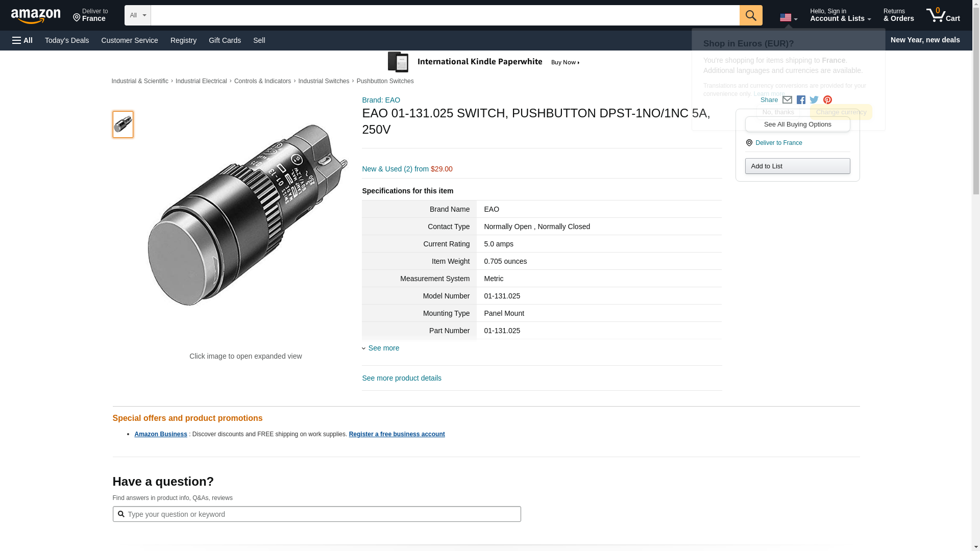The height and width of the screenshot is (551, 980).
Task: Expand See more specifications
Action: click(x=383, y=348)
